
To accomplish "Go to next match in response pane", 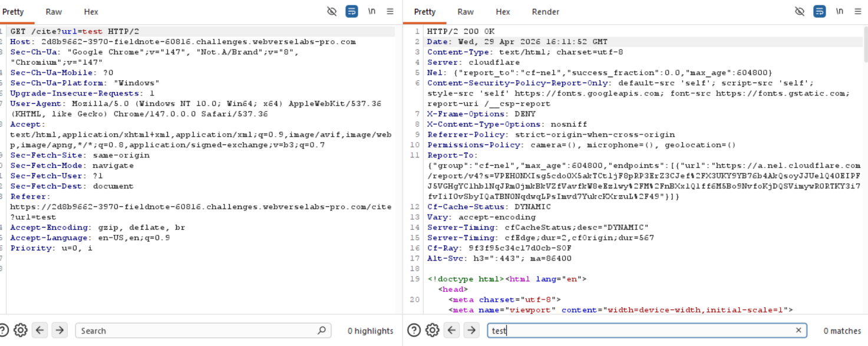I will pos(471,330).
